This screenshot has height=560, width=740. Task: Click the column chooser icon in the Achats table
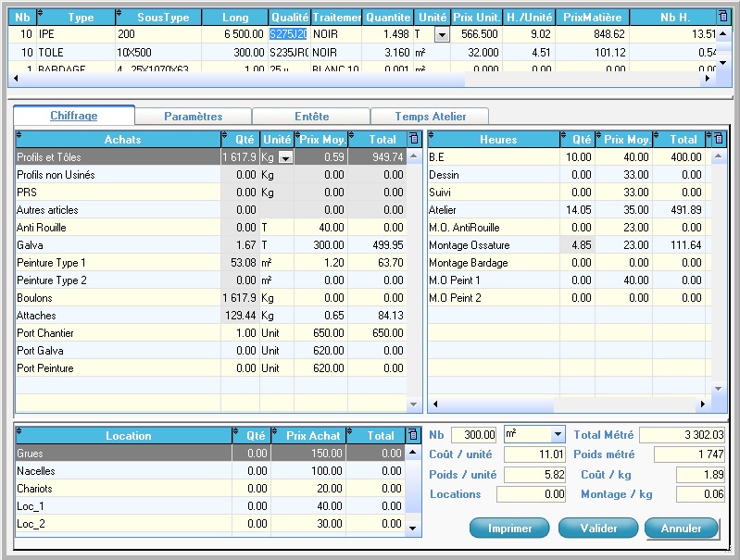tap(413, 139)
